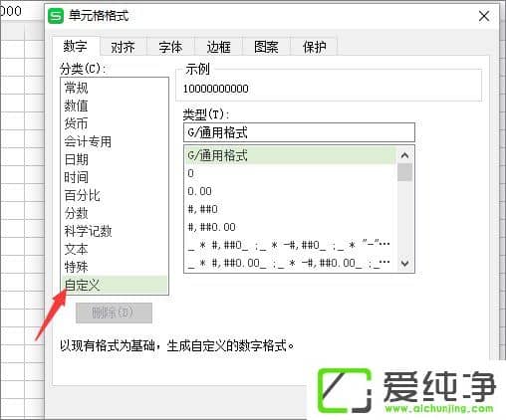
Task: Switch to the 保护 tab
Action: click(x=314, y=47)
